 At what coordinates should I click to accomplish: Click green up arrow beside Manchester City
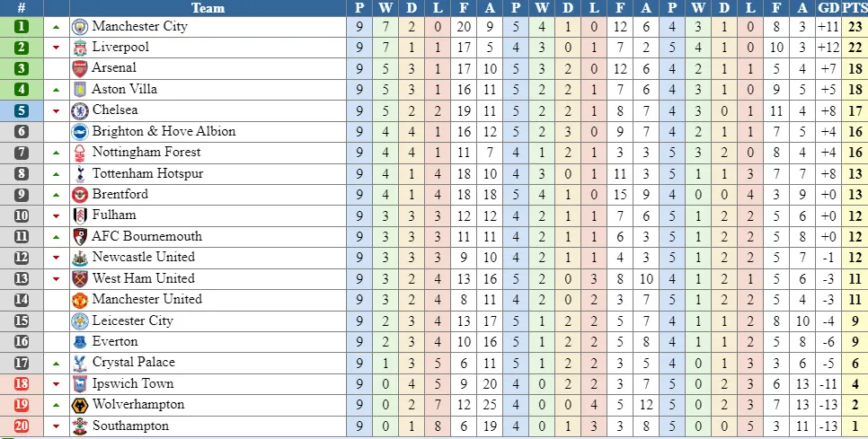point(57,27)
